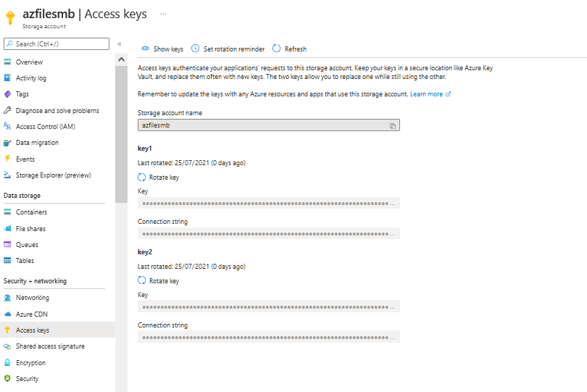This screenshot has width=587, height=392.
Task: Click the Show keys button label
Action: (x=168, y=49)
